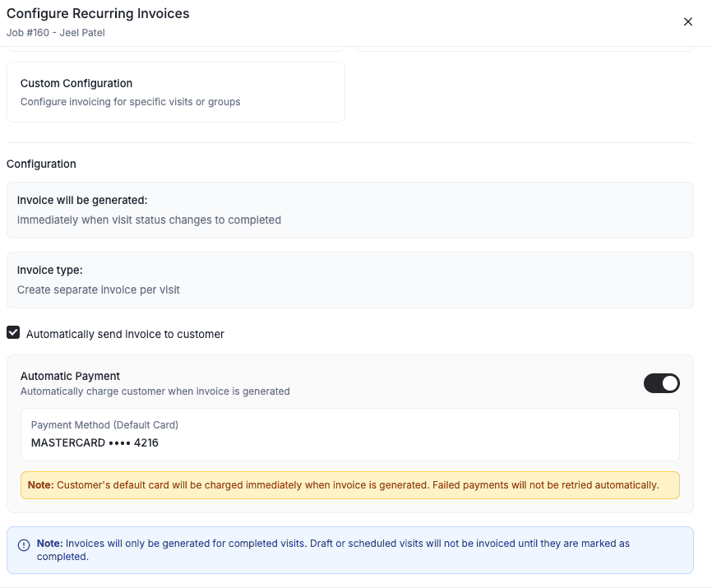Click the X close icon on the dialog

688,22
